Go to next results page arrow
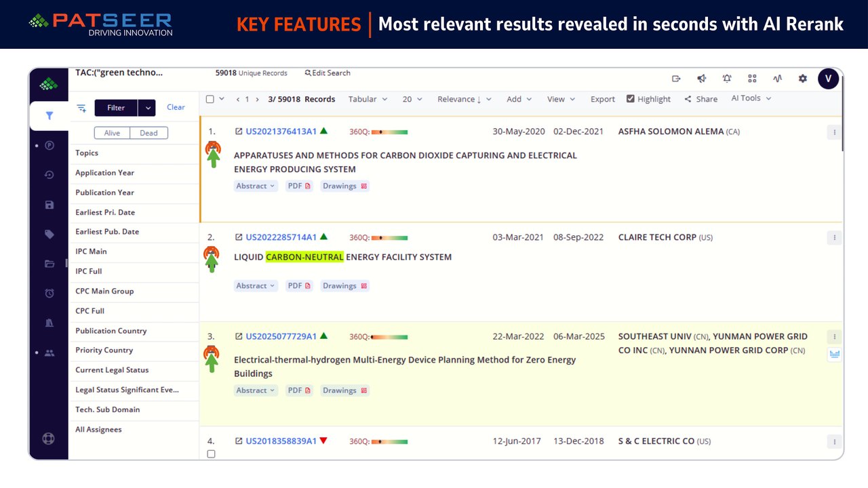This screenshot has height=488, width=868. 257,100
